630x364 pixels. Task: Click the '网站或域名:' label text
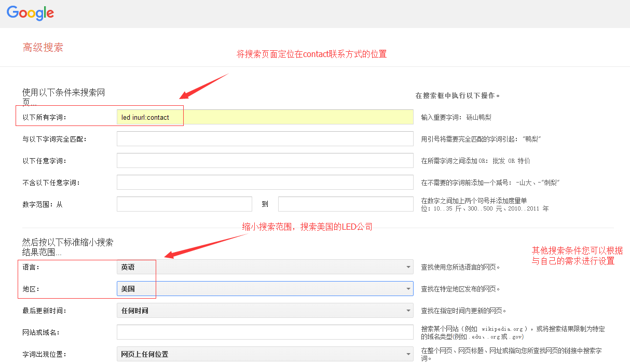(41, 332)
